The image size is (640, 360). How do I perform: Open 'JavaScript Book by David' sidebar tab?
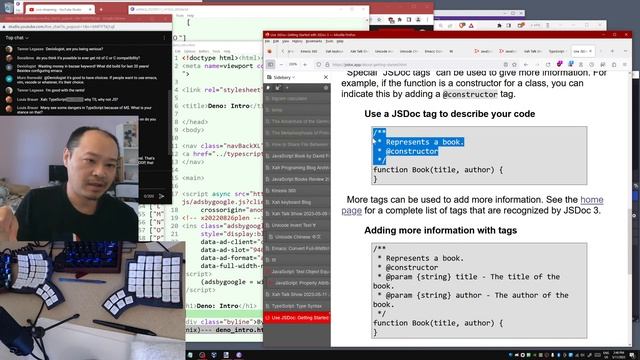[297, 156]
